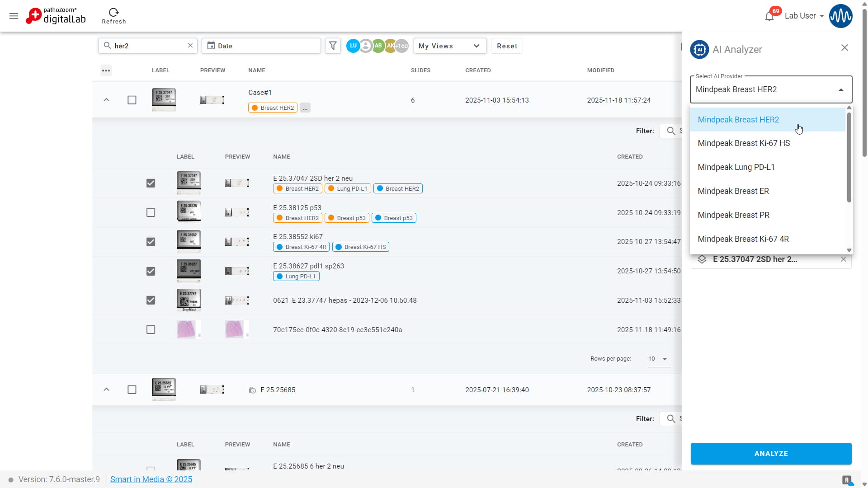
Task: Choose Mindpeak Breast ER option
Action: click(733, 191)
